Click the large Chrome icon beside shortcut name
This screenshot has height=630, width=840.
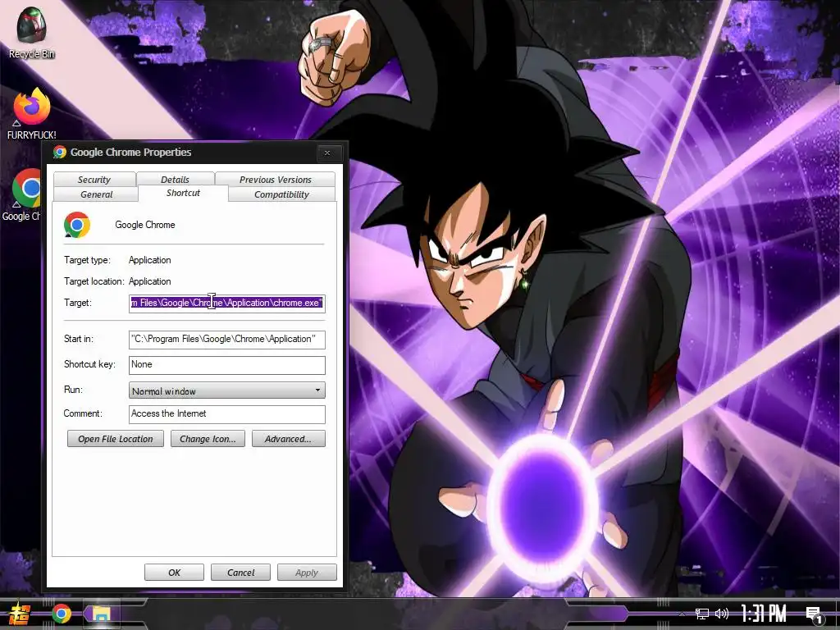coord(77,225)
